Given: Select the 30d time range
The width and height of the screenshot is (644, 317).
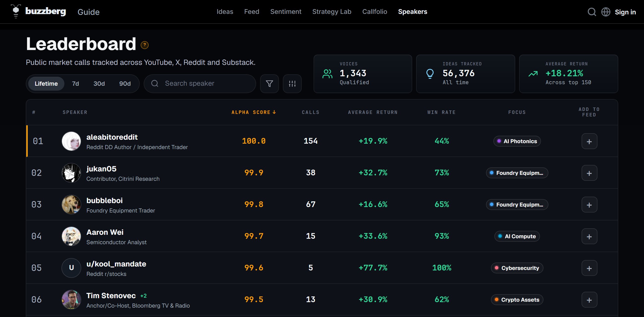Looking at the screenshot, I should point(99,83).
